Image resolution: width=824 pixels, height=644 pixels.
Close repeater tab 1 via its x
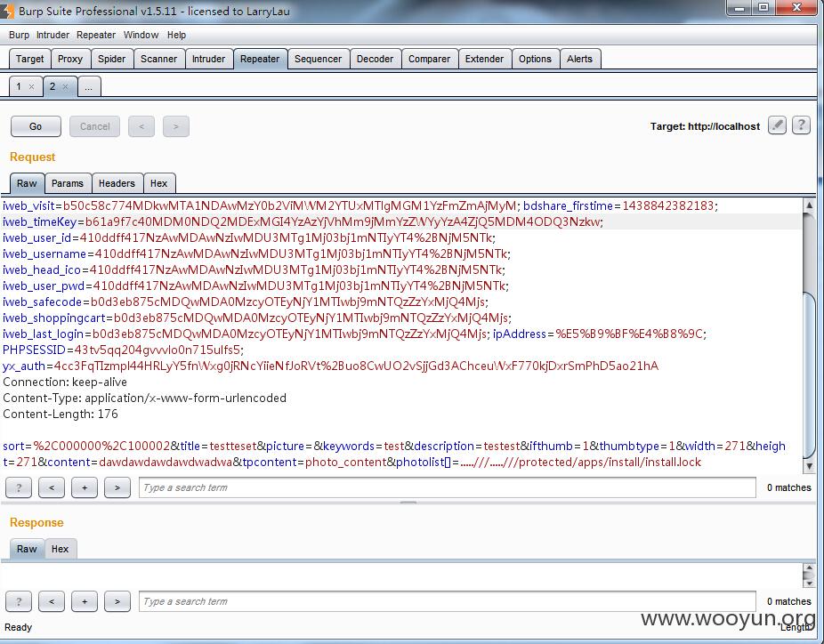click(x=31, y=86)
